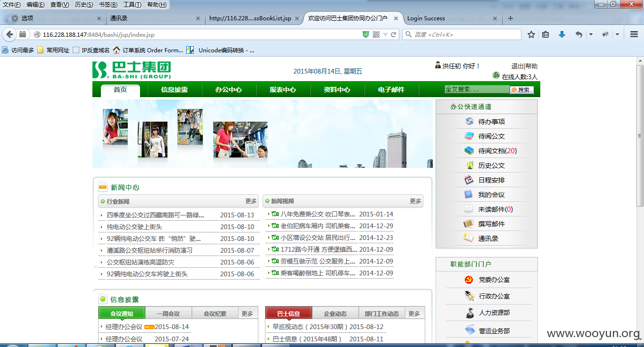Viewport: 644px width, 347px height.
Task: Click Firefox download arrow icon
Action: 561,34
